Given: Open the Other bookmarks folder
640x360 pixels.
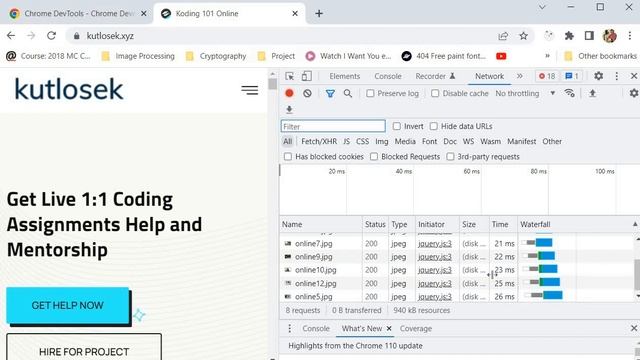Looking at the screenshot, I should [600, 56].
